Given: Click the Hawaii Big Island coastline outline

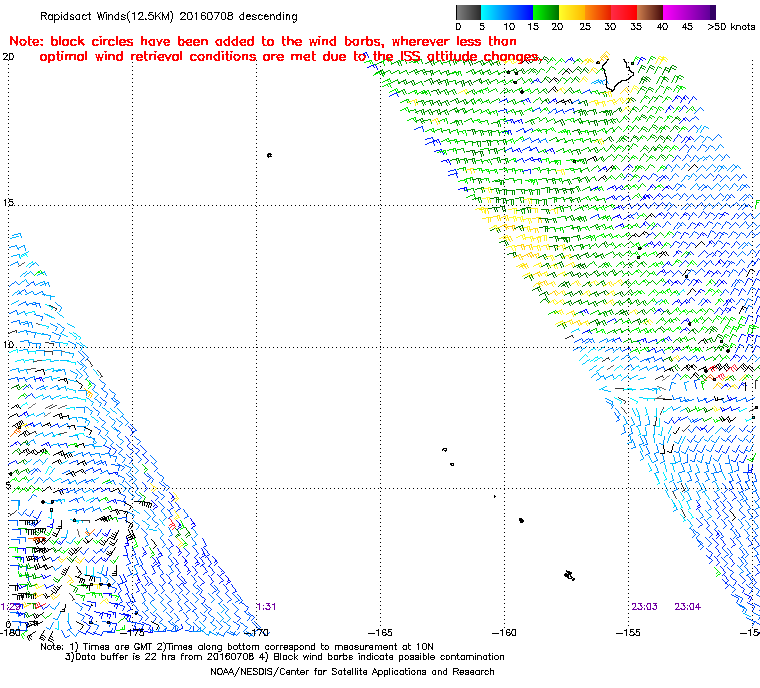Looking at the screenshot, I should [x=618, y=74].
